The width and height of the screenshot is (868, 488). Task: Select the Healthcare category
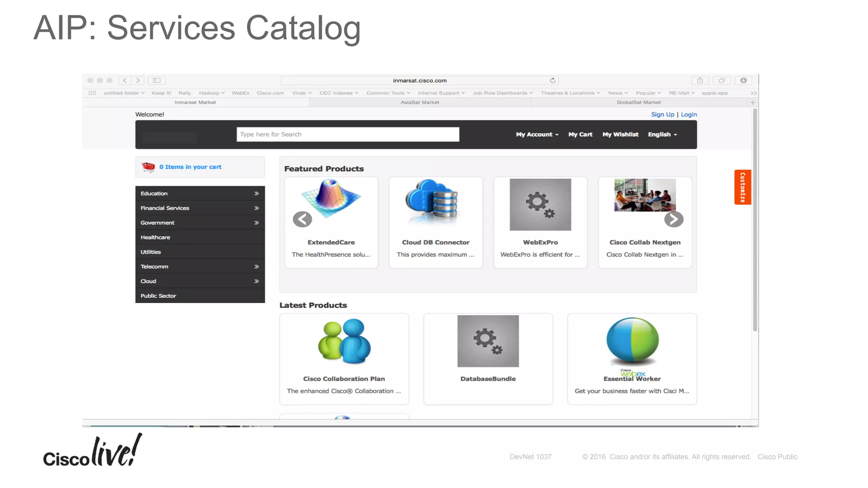click(x=200, y=237)
